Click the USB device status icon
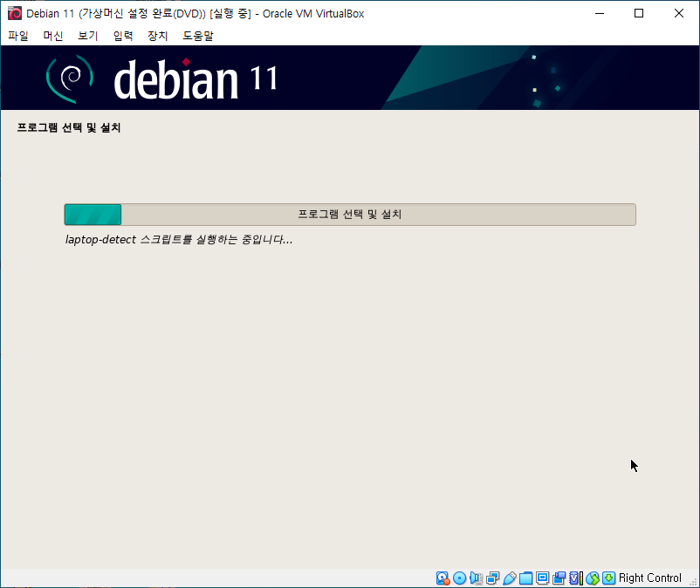 click(x=510, y=578)
